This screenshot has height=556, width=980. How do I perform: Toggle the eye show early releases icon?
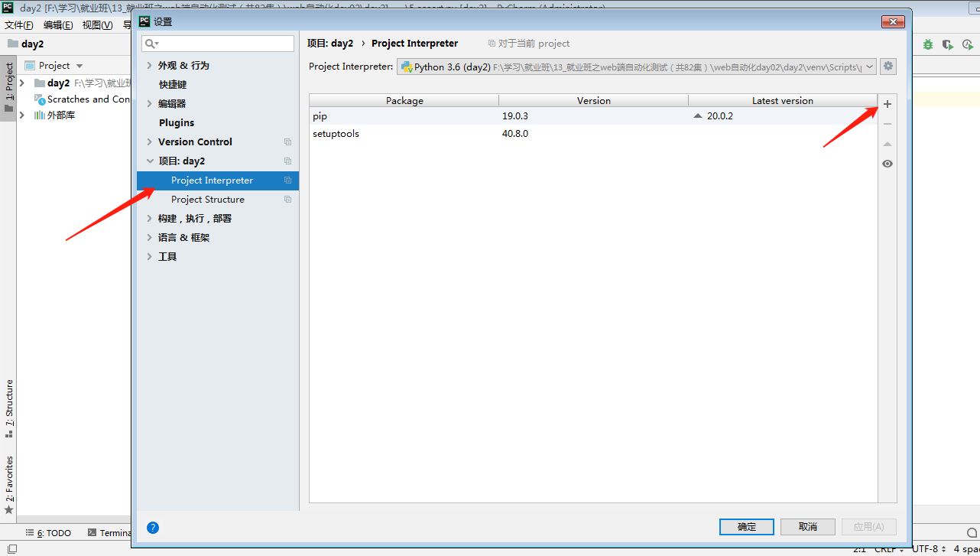(887, 164)
